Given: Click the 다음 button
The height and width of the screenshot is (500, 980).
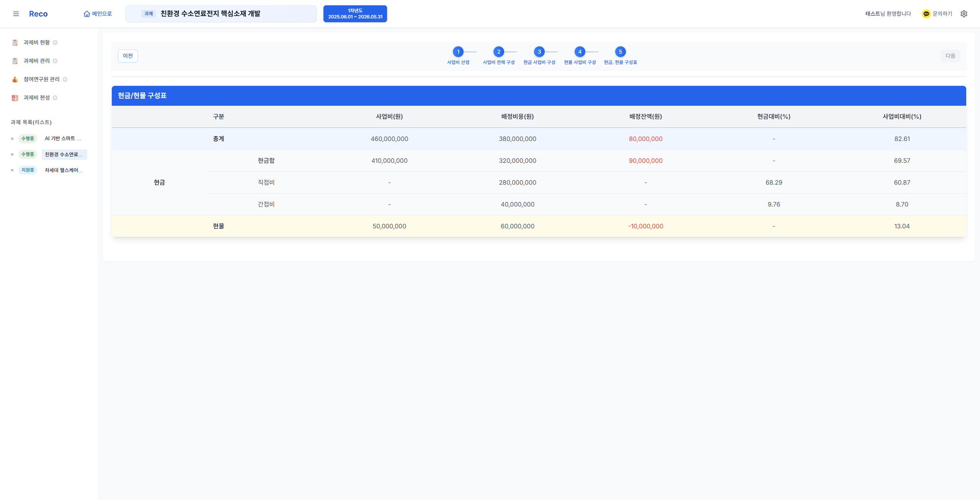Looking at the screenshot, I should coord(951,56).
